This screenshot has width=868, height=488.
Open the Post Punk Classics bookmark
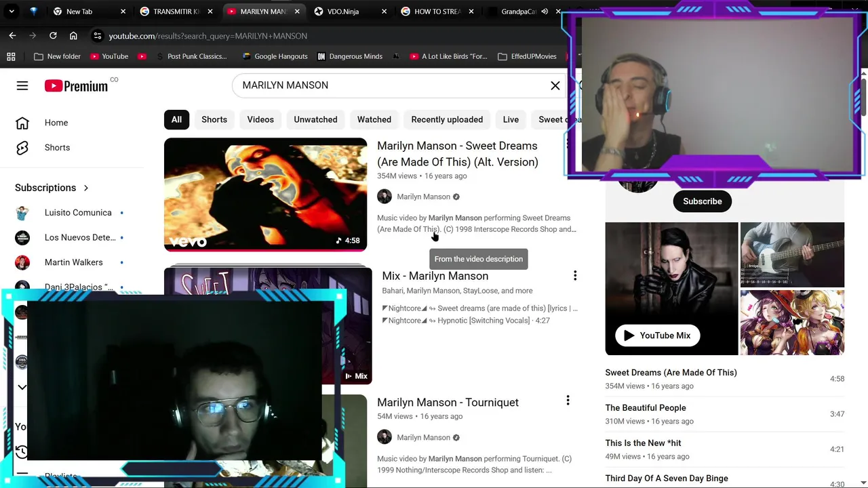pos(191,56)
